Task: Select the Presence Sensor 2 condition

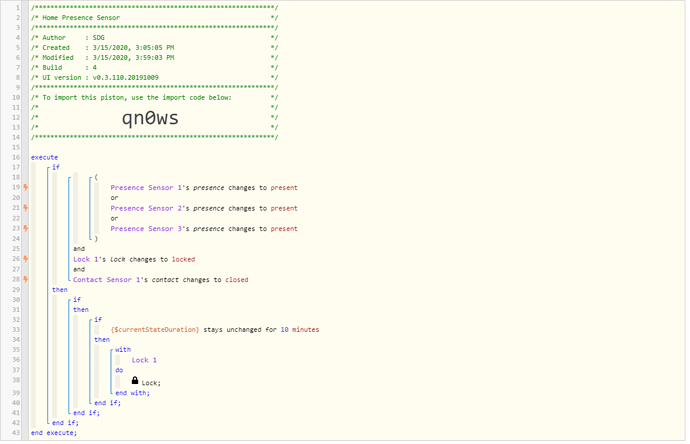Action: (204, 208)
